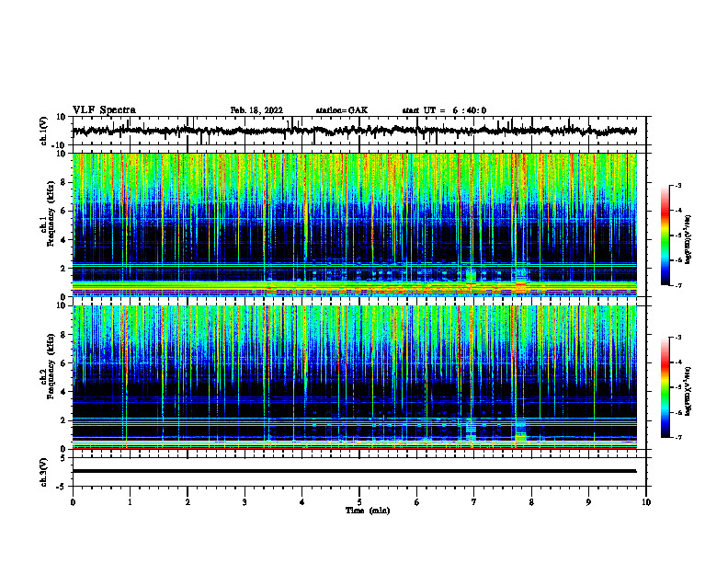Screen dimensions: 728x563
Task: Click the "-3" label on ch.1 color bar
Action: click(x=677, y=185)
